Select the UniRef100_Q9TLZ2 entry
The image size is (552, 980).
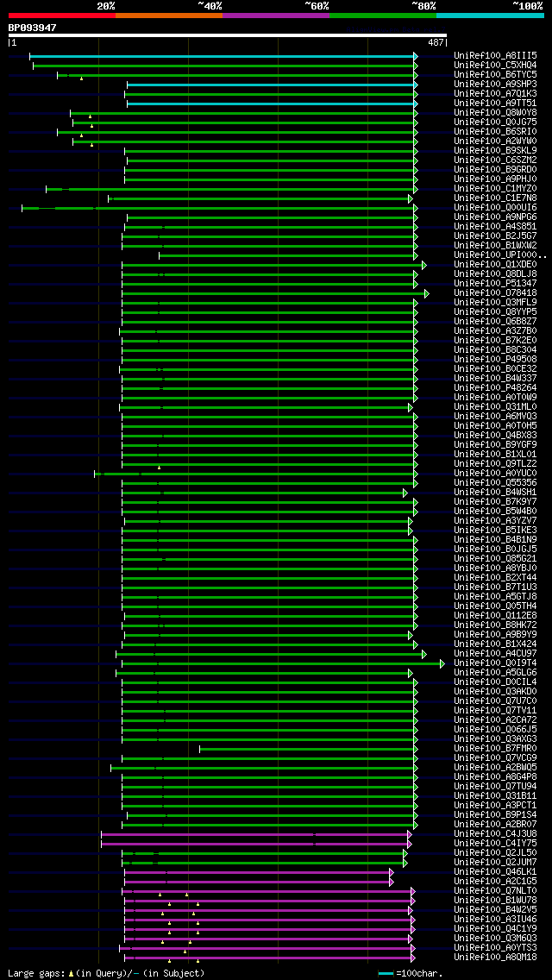pyautogui.click(x=495, y=464)
